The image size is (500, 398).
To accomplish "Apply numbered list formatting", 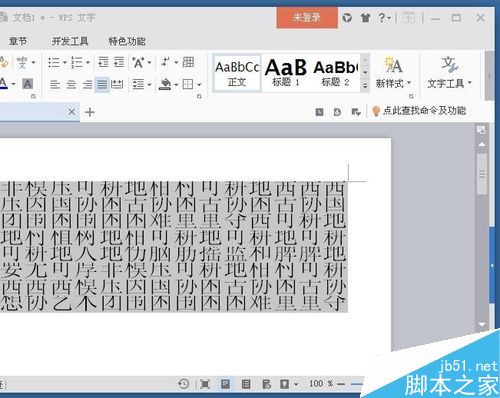I will [77, 62].
